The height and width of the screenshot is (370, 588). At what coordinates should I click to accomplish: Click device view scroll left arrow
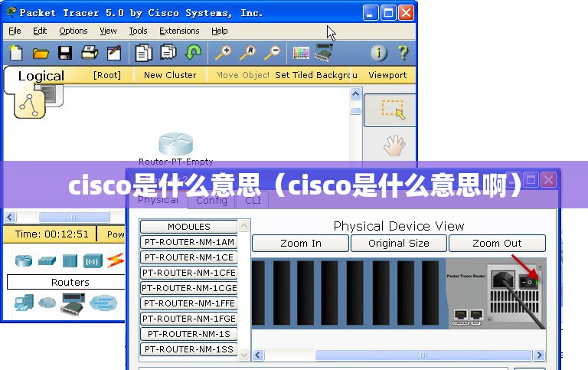(x=258, y=355)
